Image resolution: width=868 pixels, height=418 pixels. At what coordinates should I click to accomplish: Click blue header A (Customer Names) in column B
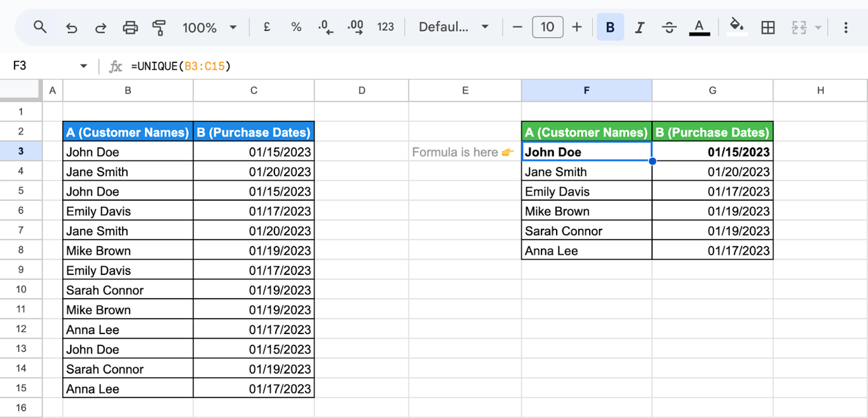[128, 132]
